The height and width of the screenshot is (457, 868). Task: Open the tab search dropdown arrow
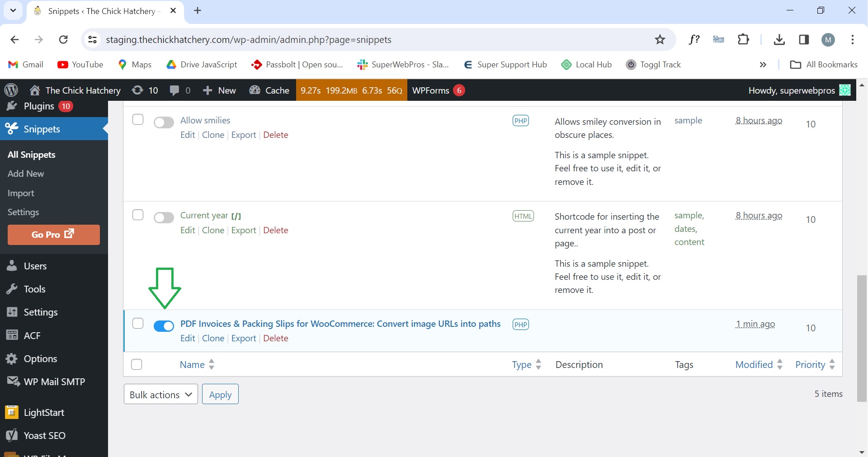[13, 10]
